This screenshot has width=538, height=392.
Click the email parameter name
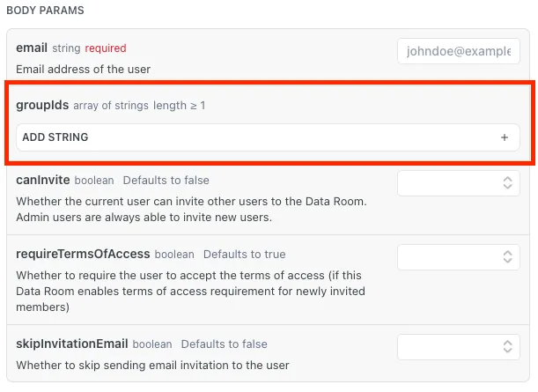(32, 48)
